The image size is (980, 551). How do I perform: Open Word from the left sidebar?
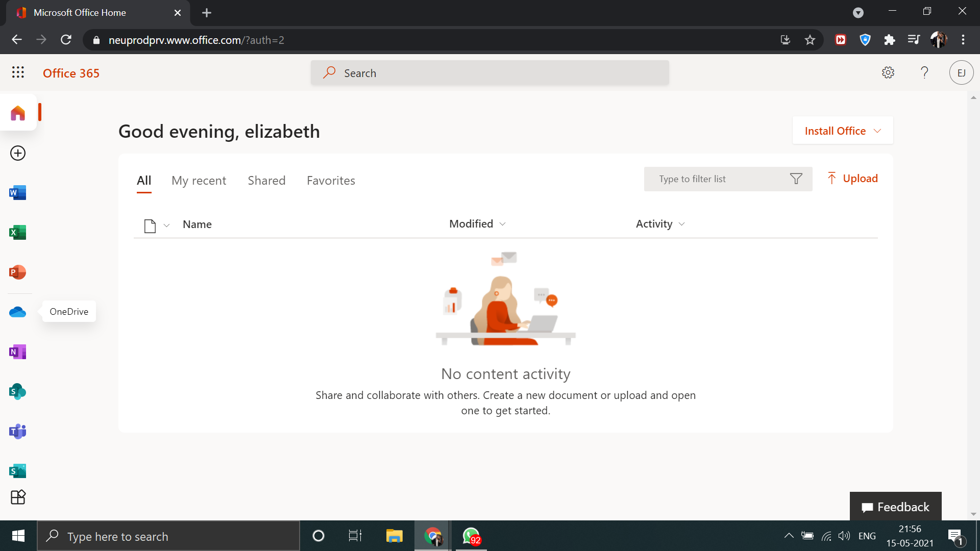18,193
